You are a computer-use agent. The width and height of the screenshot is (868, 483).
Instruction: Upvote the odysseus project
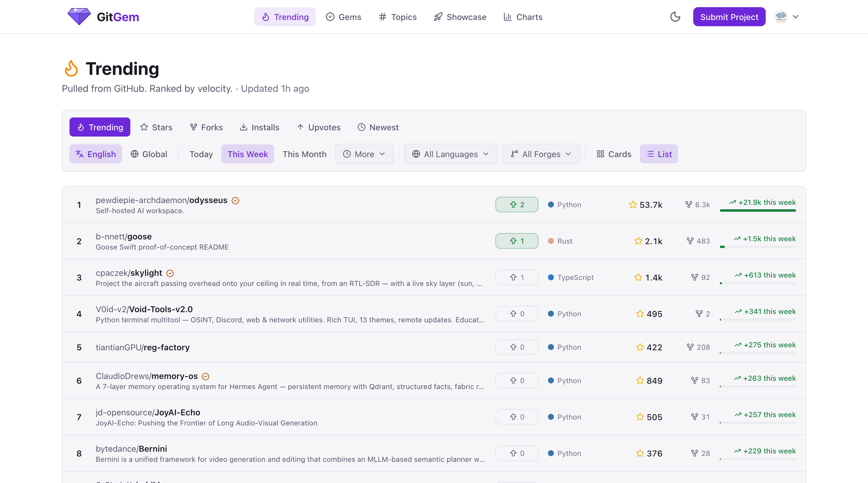point(517,205)
